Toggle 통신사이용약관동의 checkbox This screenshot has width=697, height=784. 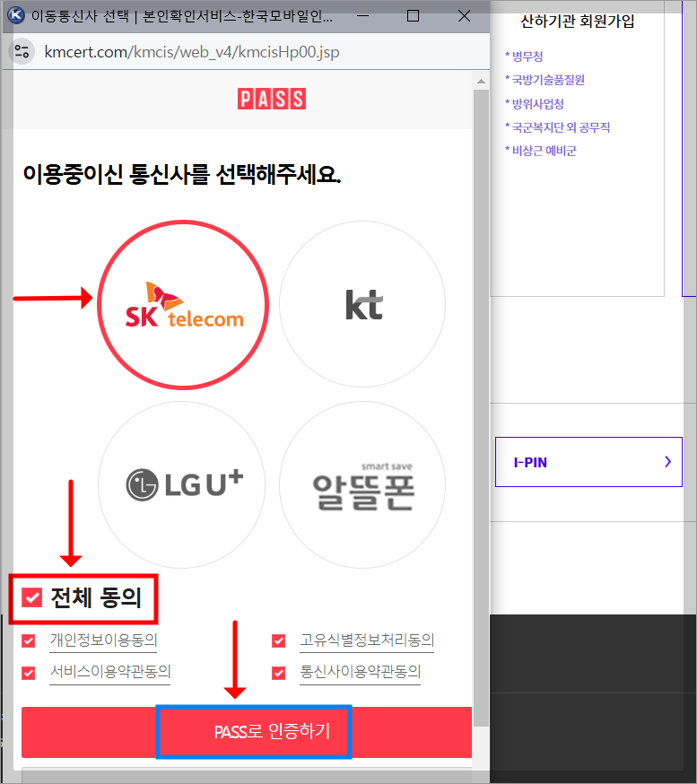pos(278,673)
